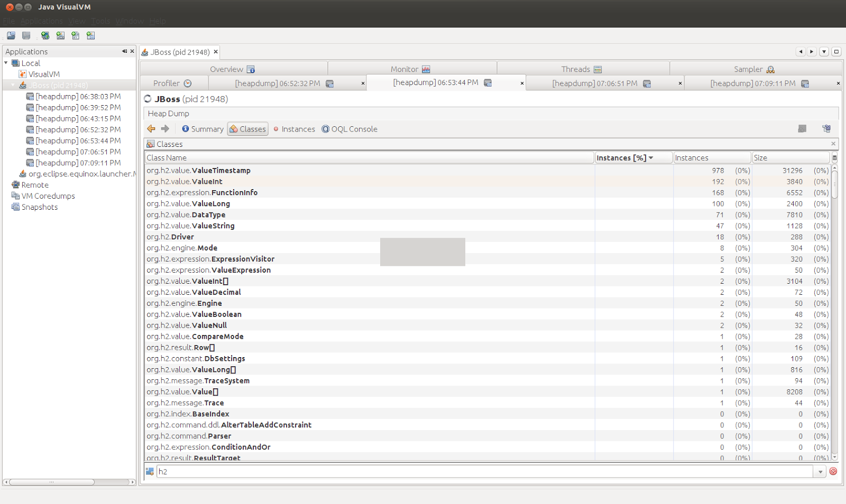This screenshot has height=504, width=846.
Task: Close the Applications panel
Action: pos(132,51)
